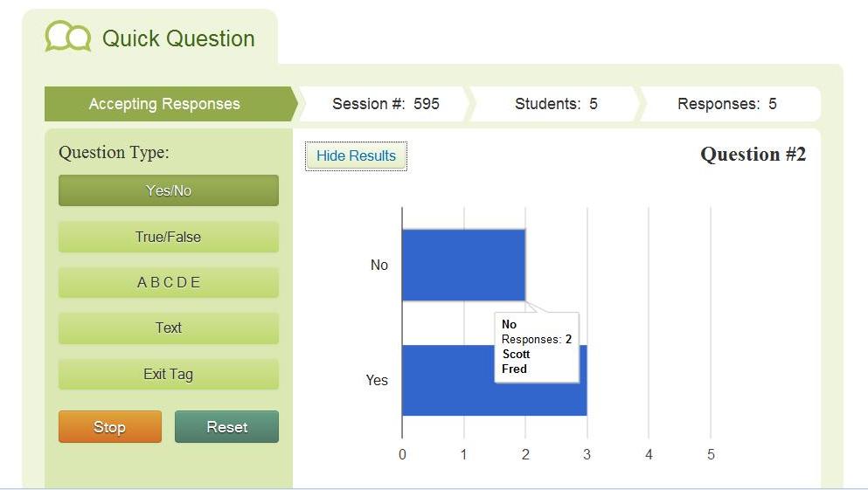Click the green Reset button
Viewport: 868px width, 490px height.
pyautogui.click(x=226, y=426)
